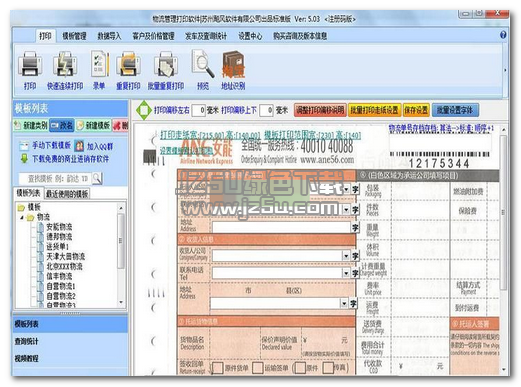
Task: Switch to the 模板管理 ribbon tab
Action: tap(74, 36)
